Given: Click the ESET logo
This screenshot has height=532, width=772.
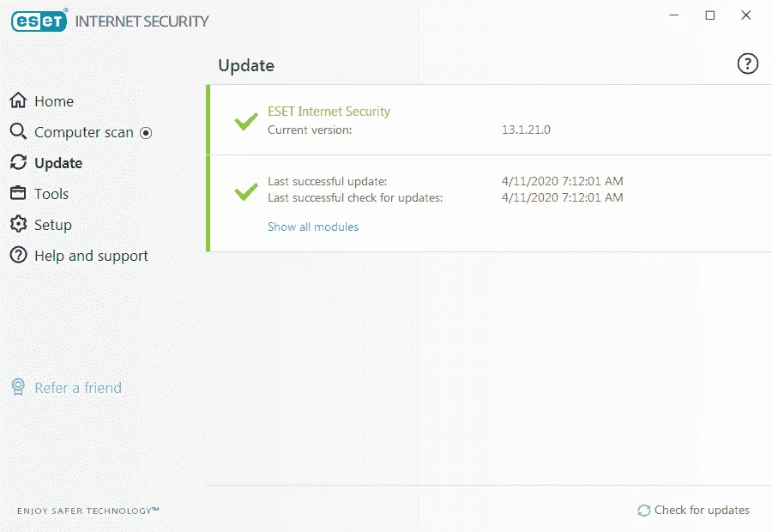Looking at the screenshot, I should pos(39,21).
